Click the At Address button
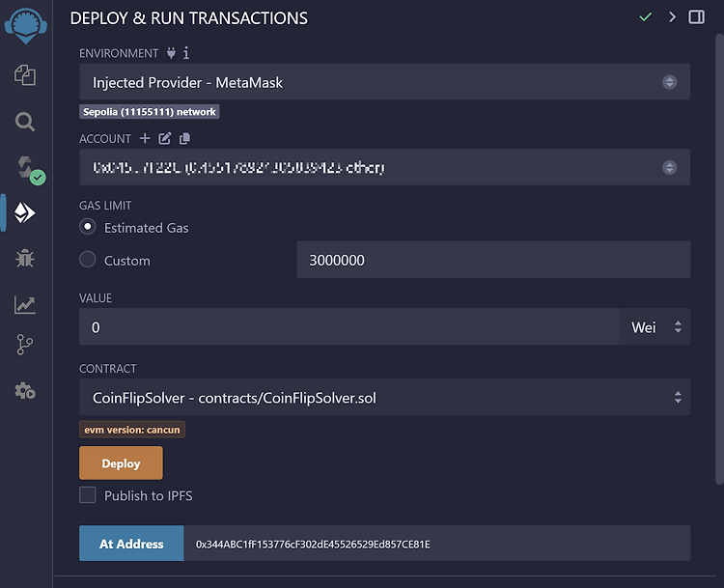 point(131,544)
